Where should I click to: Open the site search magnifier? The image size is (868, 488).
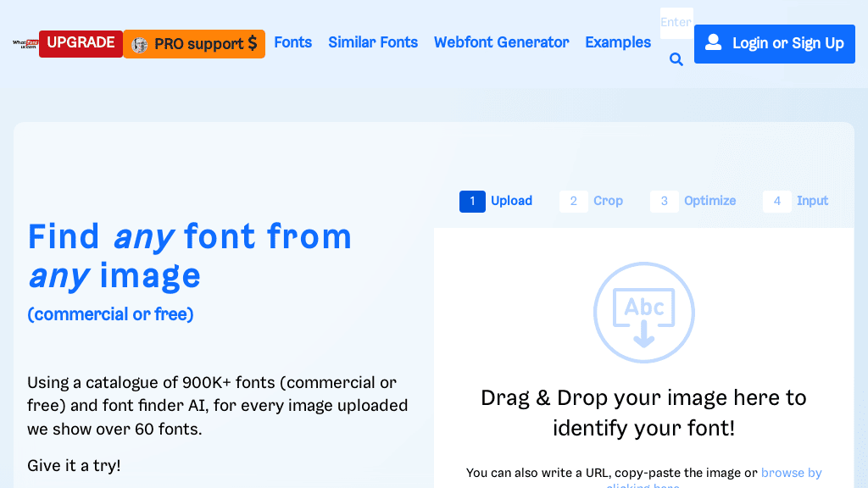click(x=676, y=59)
